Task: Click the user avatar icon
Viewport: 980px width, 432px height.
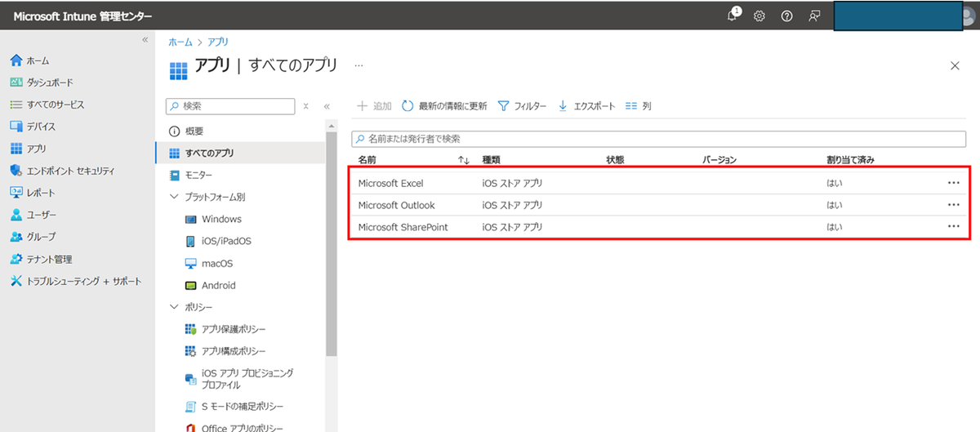Action: pyautogui.click(x=970, y=16)
